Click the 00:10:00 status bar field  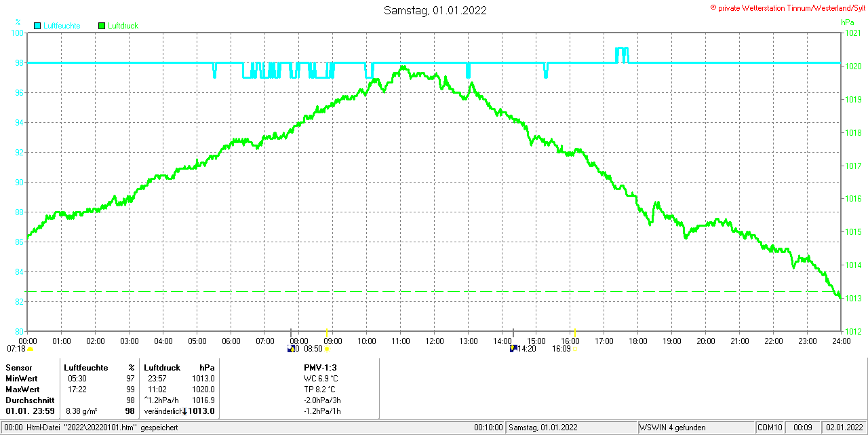(x=488, y=428)
